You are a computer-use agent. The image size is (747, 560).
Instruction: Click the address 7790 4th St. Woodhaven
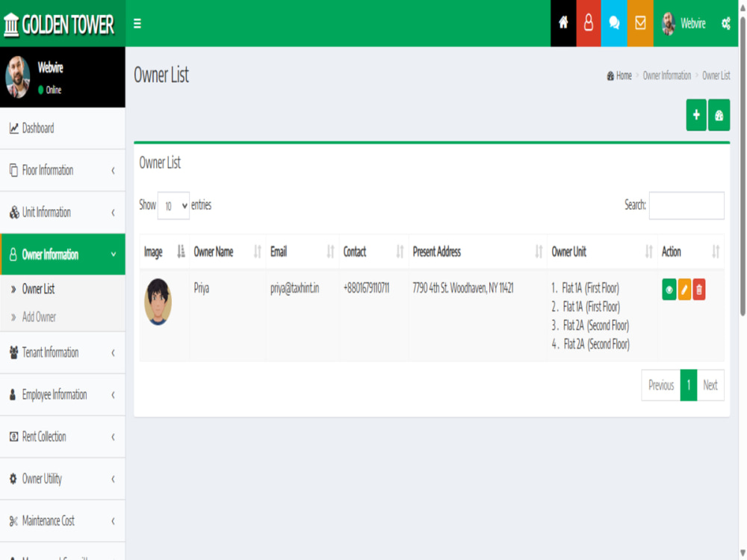462,288
